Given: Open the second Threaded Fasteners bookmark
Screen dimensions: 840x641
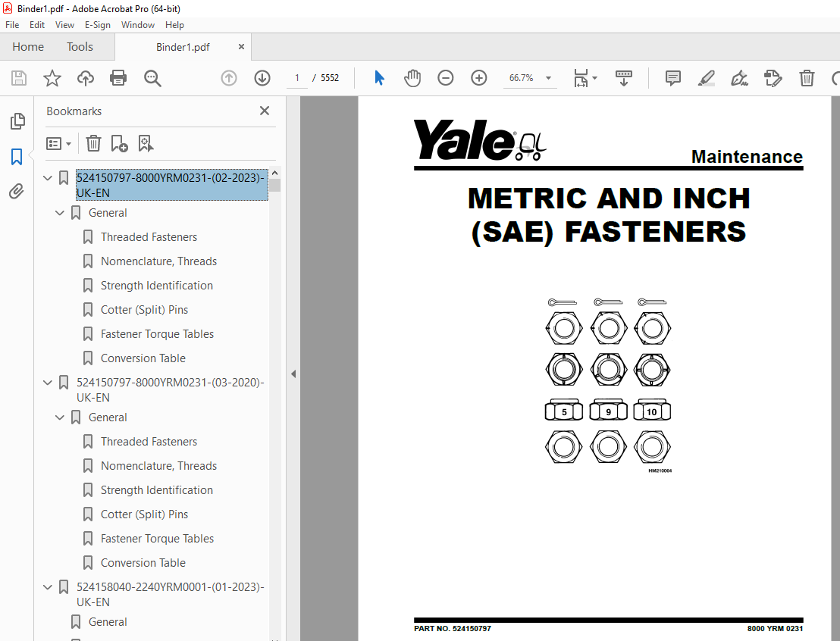Looking at the screenshot, I should (149, 442).
